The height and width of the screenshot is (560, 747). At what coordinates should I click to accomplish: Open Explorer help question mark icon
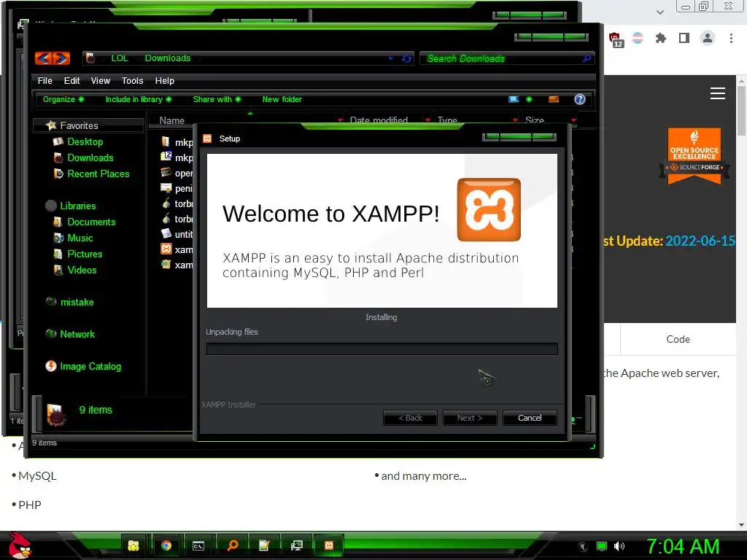click(580, 99)
